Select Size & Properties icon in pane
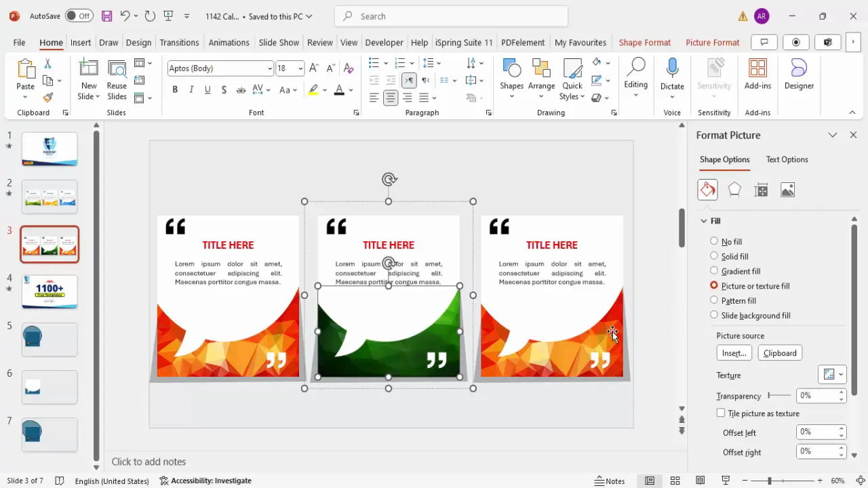Screen dimensions: 868x488 761,190
